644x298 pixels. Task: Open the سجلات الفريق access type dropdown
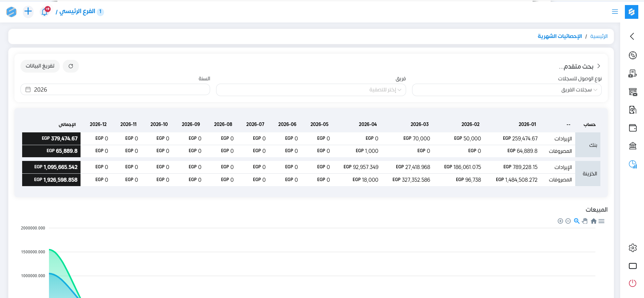[506, 90]
